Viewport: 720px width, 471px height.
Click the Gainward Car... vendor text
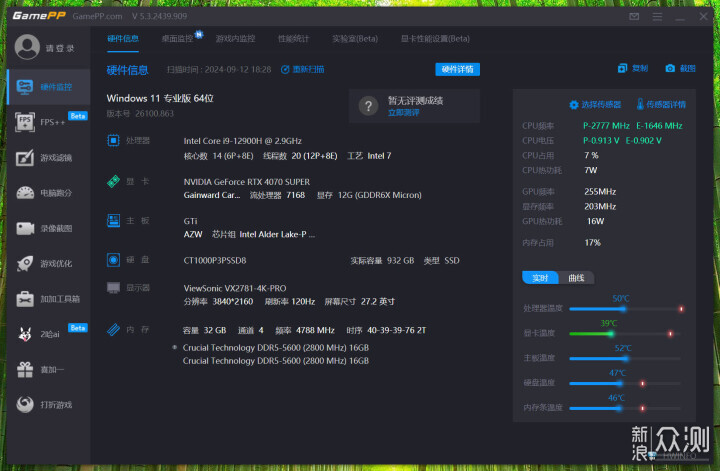click(x=212, y=195)
